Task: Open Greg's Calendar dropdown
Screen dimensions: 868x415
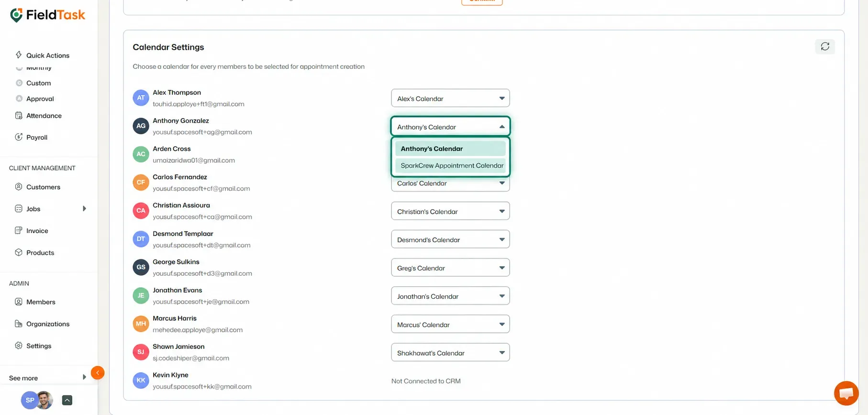Action: click(450, 268)
